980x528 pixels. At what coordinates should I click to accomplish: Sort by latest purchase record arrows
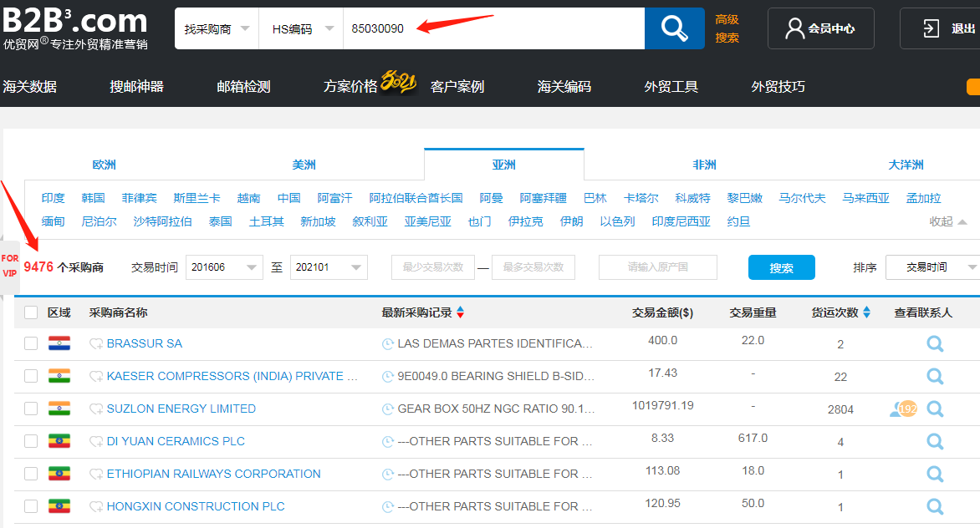pos(460,312)
